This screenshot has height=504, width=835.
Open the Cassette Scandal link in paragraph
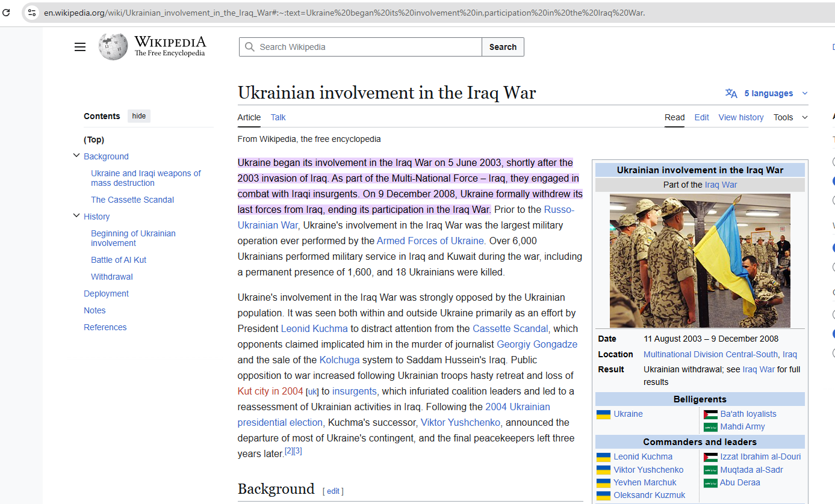[511, 328]
